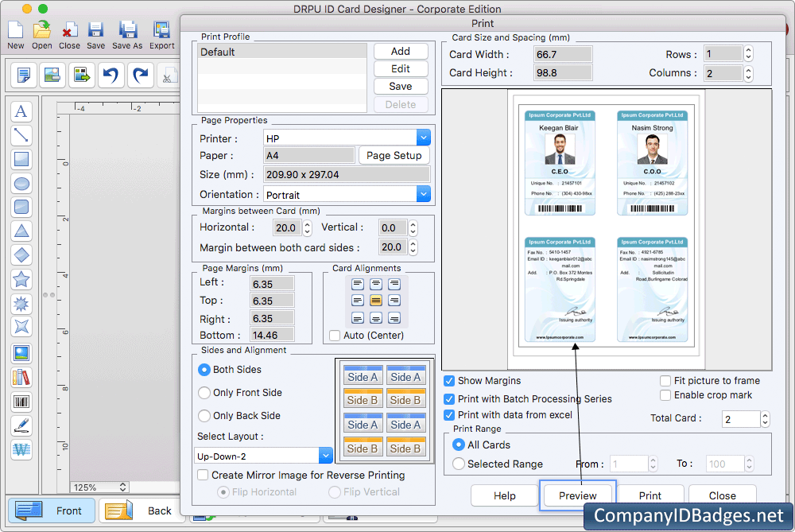
Task: Select Only Back Side option
Action: [204, 416]
